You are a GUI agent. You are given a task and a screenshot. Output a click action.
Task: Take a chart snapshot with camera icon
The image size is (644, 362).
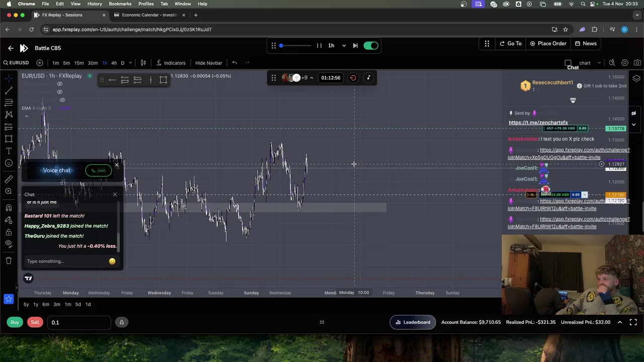click(x=637, y=63)
